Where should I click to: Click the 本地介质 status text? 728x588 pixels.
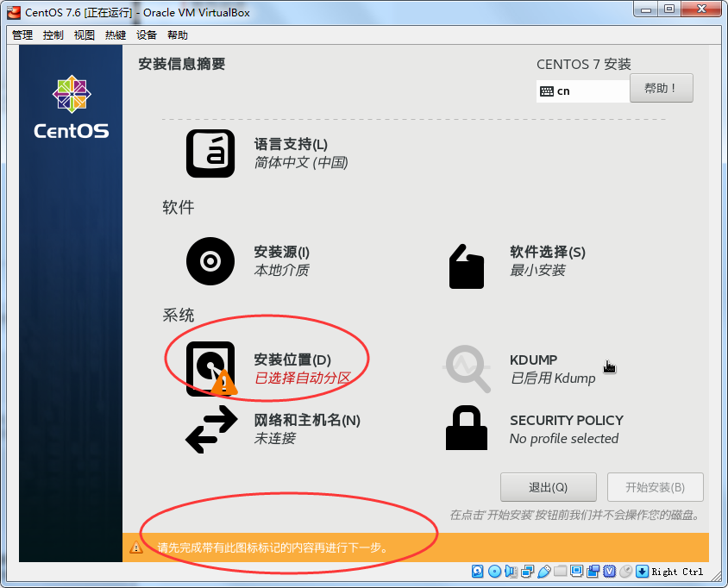(x=282, y=270)
